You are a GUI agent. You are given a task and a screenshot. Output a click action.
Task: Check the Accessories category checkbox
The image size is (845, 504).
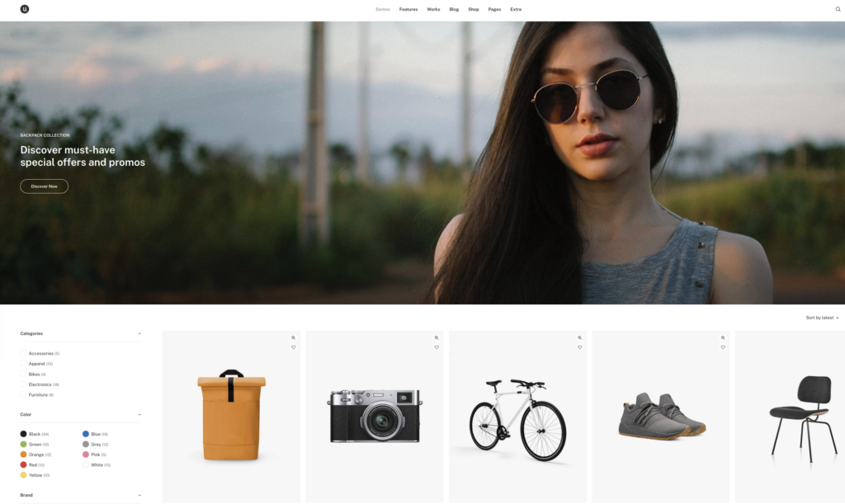(23, 353)
